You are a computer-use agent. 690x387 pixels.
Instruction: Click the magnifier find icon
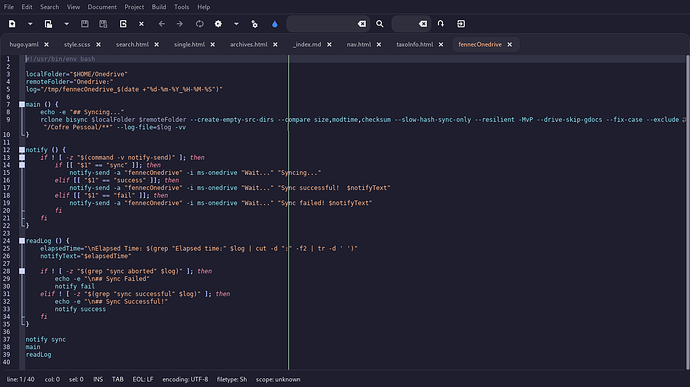tap(380, 24)
